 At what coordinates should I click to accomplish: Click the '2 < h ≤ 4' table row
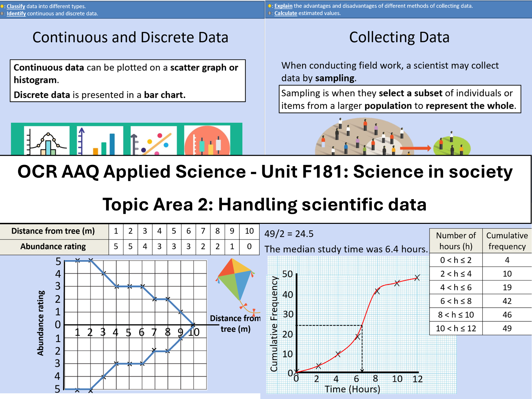pos(481,274)
